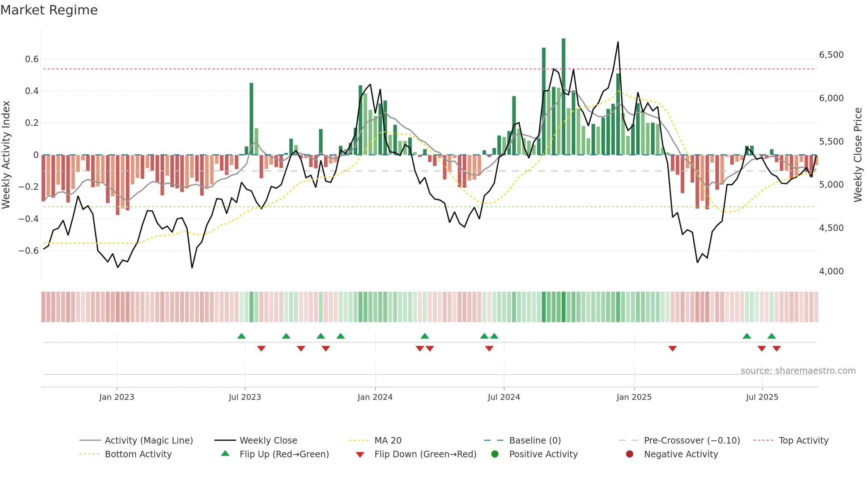
Task: Click the 4,000 price tick label
Action: pyautogui.click(x=831, y=271)
